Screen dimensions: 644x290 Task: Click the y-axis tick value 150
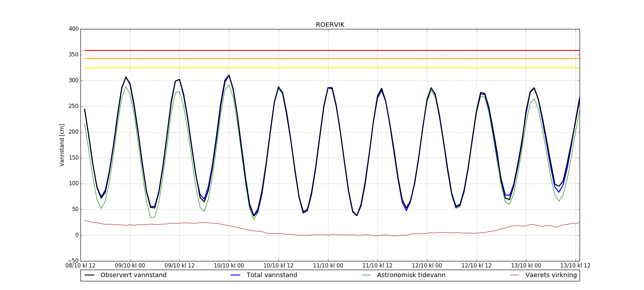pyautogui.click(x=74, y=158)
